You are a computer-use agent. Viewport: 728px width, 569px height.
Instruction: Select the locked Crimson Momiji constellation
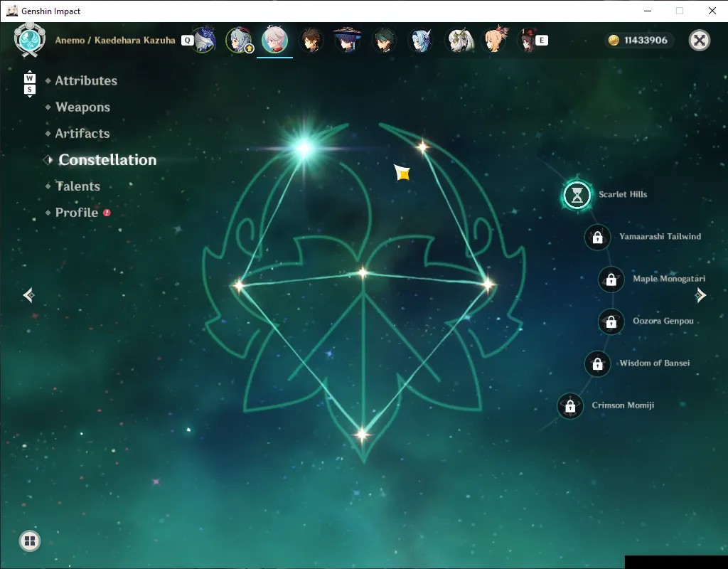click(x=570, y=406)
